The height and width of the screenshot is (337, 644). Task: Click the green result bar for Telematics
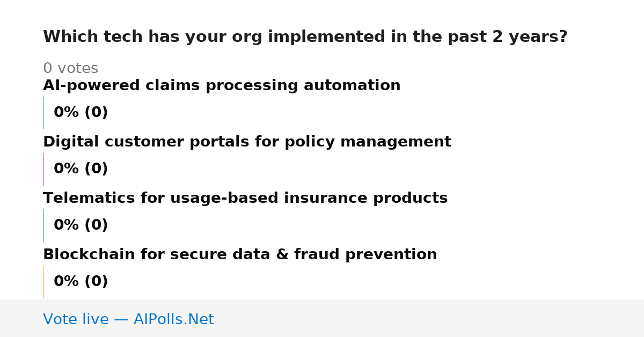coord(43,225)
